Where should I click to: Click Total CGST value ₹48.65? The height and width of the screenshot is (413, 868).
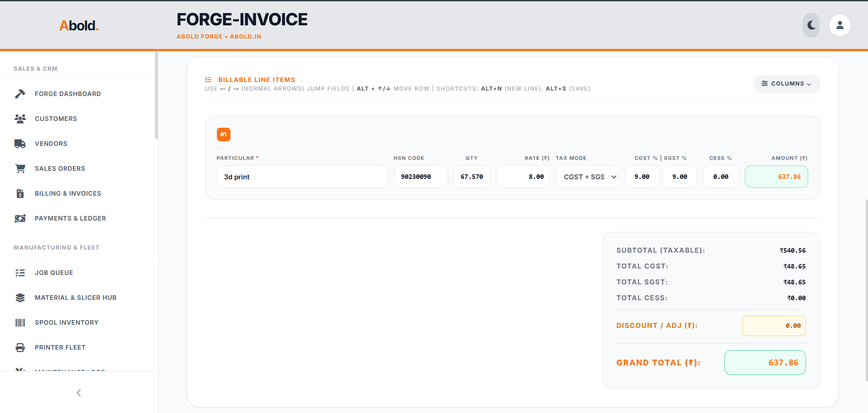[x=794, y=266]
